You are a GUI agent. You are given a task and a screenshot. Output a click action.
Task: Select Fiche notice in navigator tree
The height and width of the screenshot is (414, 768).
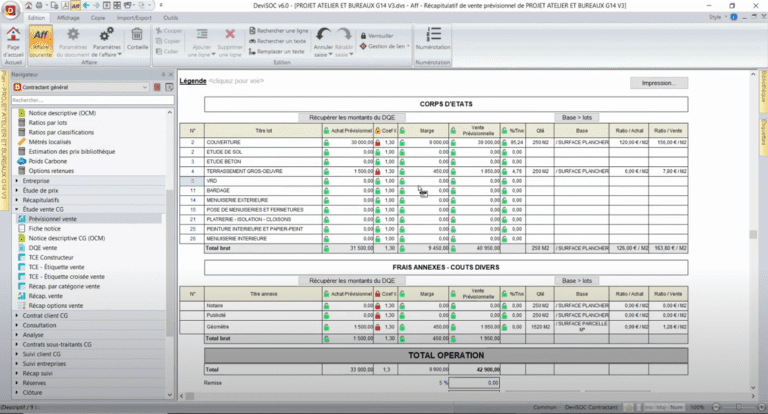[47, 228]
